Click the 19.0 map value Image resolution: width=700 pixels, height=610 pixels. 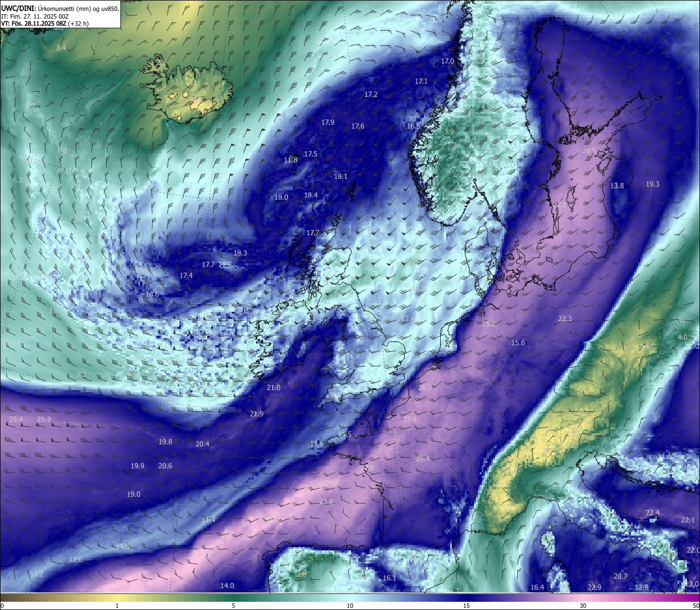tap(133, 495)
